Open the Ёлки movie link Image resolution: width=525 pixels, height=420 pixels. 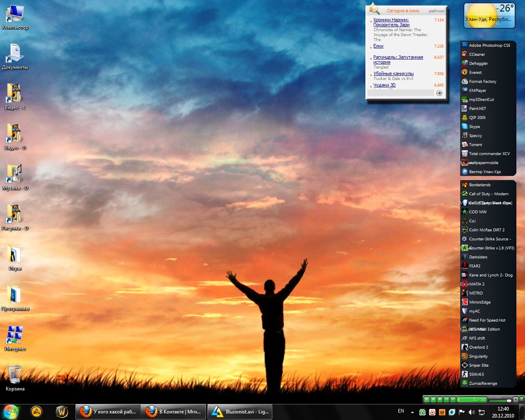378,46
